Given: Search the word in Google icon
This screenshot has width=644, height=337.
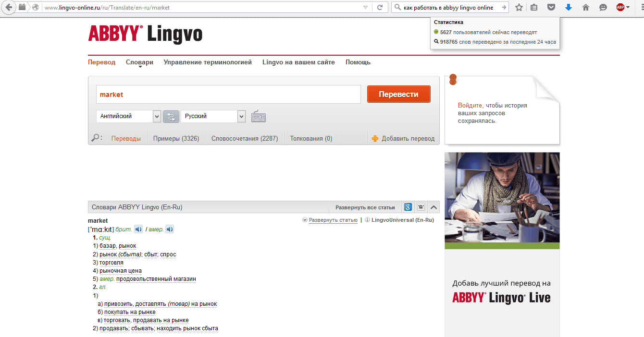Looking at the screenshot, I should (408, 207).
